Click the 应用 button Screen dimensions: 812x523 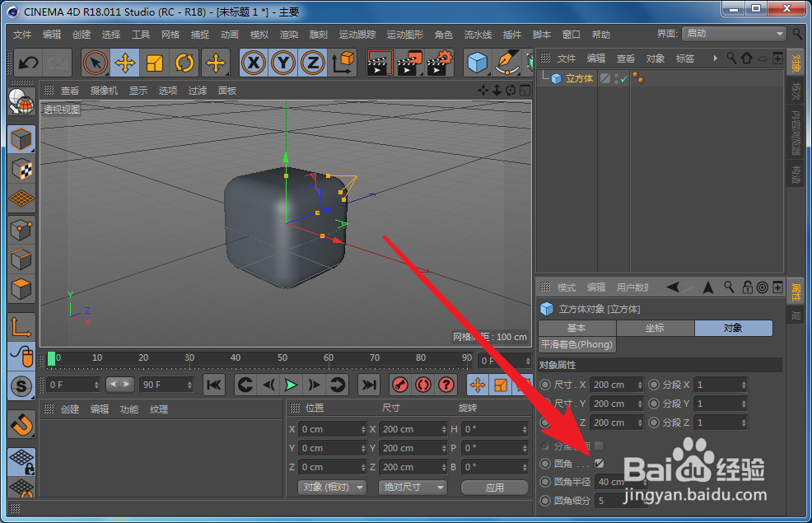coord(495,488)
